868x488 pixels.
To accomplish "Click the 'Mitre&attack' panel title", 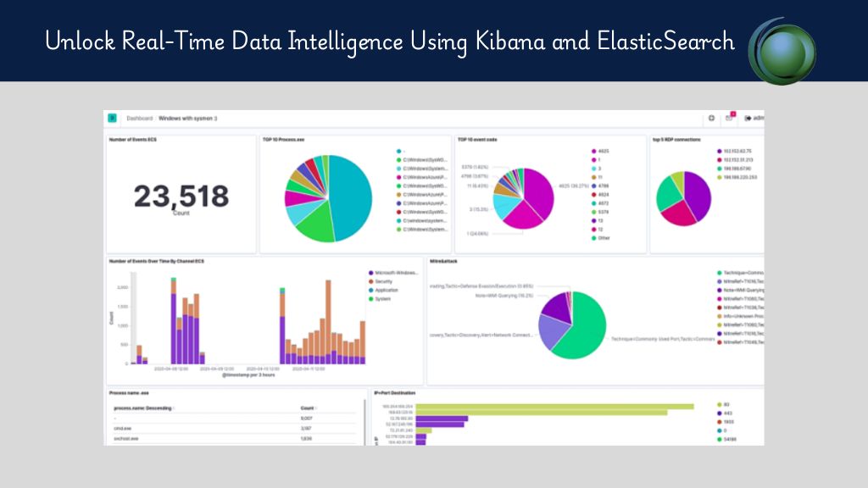I will coord(443,261).
